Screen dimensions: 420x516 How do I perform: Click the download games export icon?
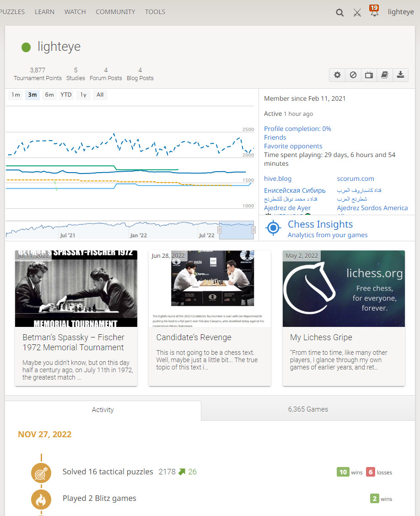[x=400, y=75]
